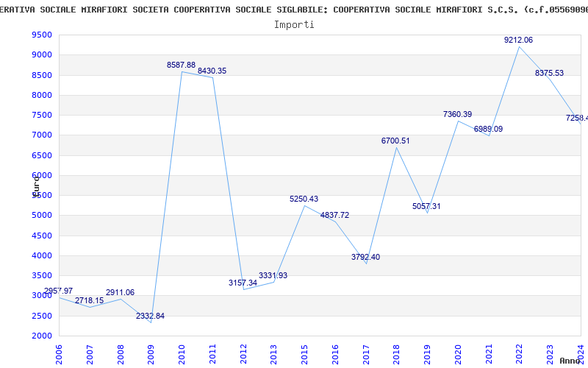
Task: Click the 8587.88 data label
Action: (181, 65)
